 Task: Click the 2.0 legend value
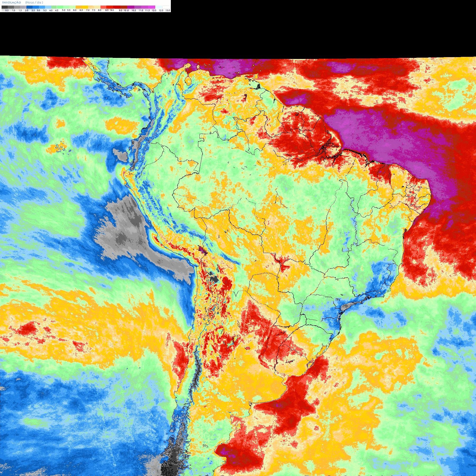[27, 11]
